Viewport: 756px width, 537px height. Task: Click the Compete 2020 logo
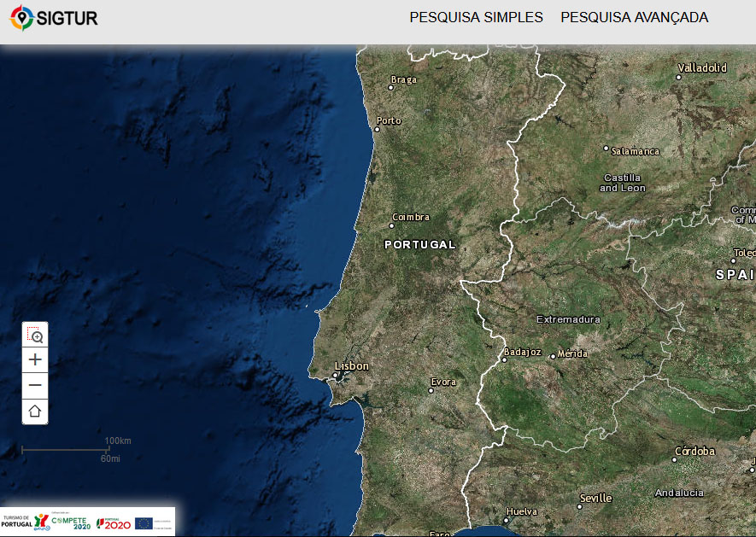pyautogui.click(x=71, y=522)
